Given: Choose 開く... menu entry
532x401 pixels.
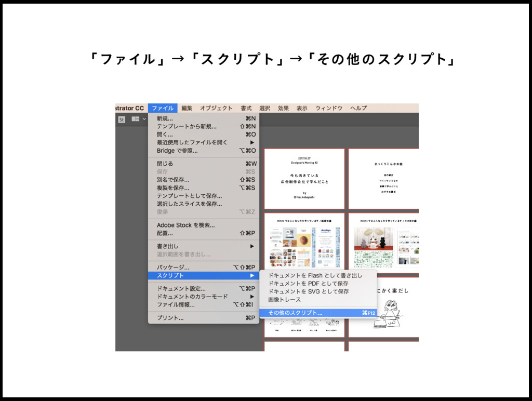Looking at the screenshot, I should (x=204, y=135).
